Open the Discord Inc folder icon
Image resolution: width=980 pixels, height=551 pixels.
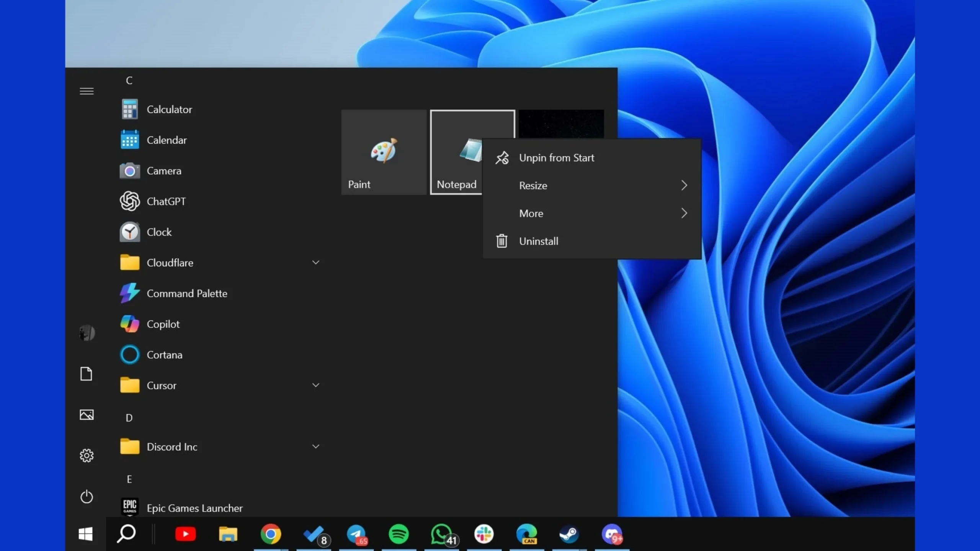pyautogui.click(x=130, y=446)
